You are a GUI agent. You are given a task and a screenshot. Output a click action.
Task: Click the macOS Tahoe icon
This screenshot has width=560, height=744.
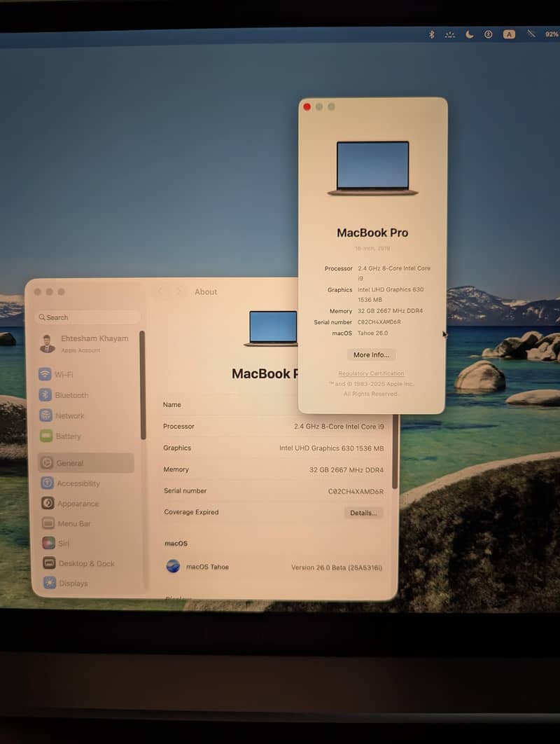pyautogui.click(x=173, y=566)
